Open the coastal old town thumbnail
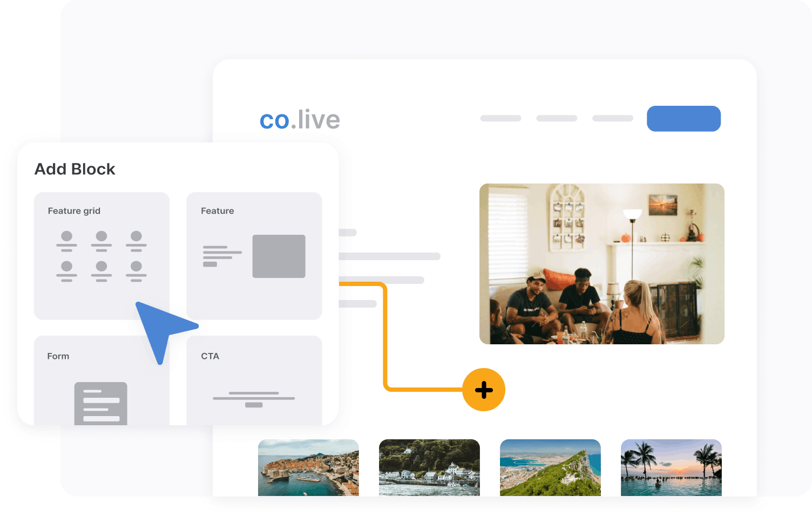Viewport: 812px width, 517px height. click(x=308, y=467)
